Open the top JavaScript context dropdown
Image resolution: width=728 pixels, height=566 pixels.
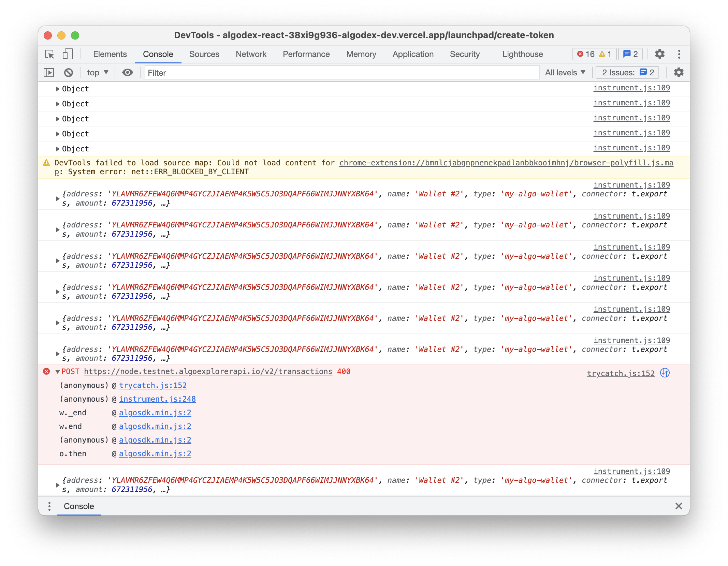point(97,73)
